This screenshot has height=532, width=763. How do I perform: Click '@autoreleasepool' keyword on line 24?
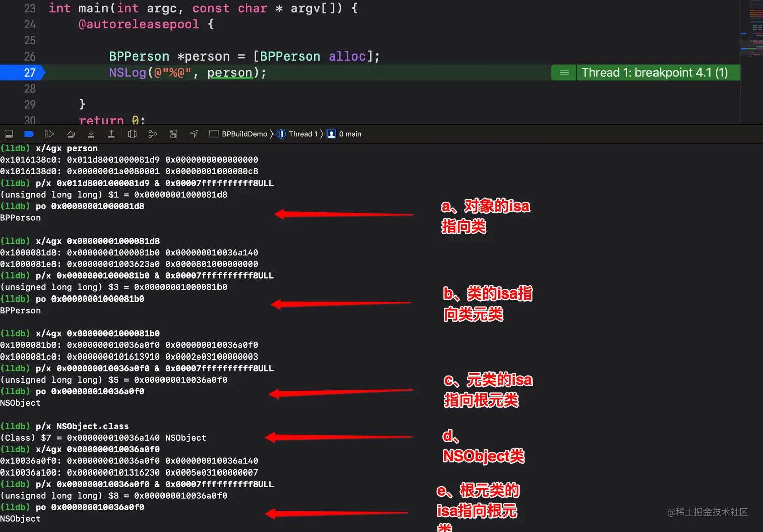139,24
